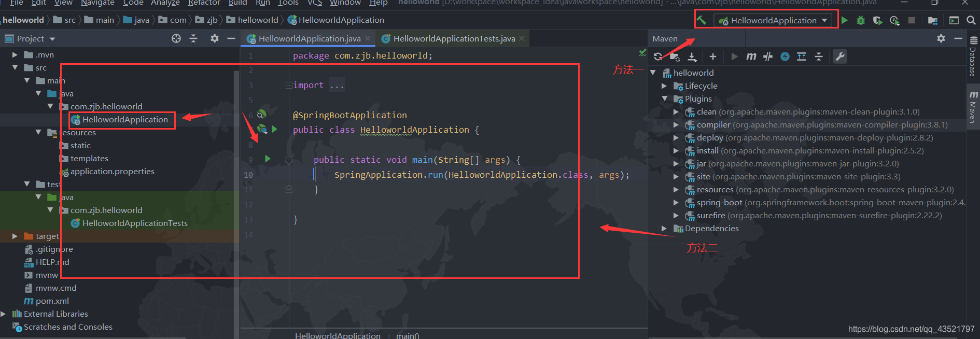Open the Project Structure icon

pos(932,20)
